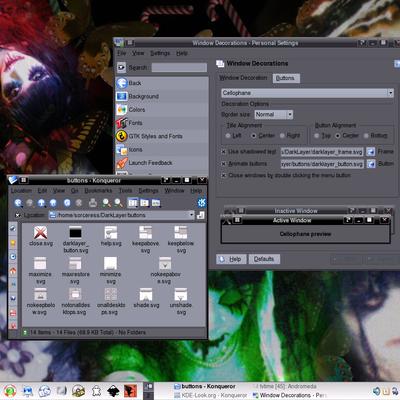Viewport: 400px width, 400px height.
Task: Open the Go menu in Konqueror
Action: click(x=74, y=191)
